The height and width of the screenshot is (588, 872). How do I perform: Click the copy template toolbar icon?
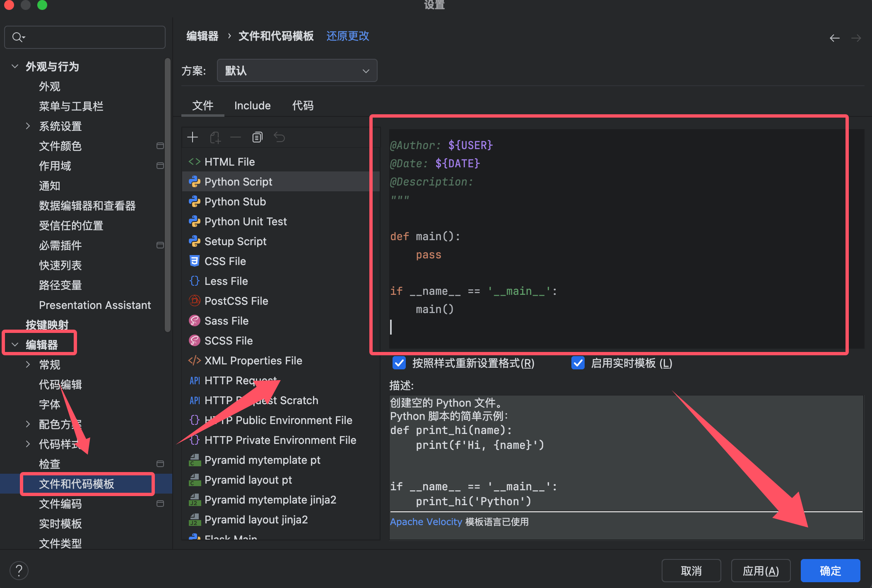(x=257, y=137)
